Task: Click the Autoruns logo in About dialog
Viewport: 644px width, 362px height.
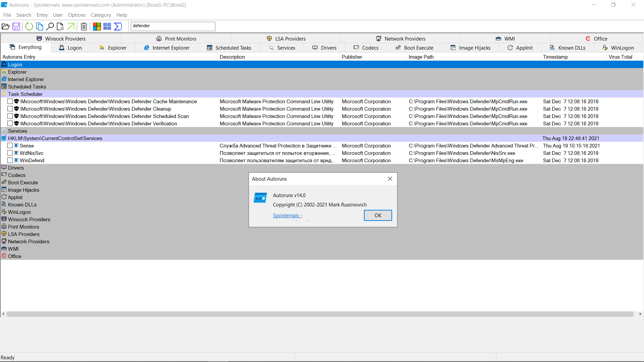Action: click(260, 198)
